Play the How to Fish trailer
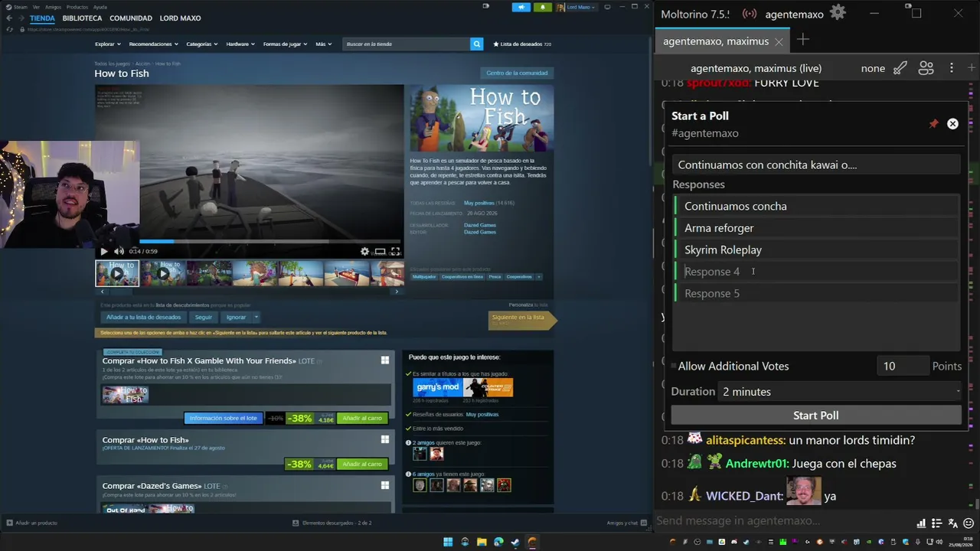This screenshot has height=551, width=980. (x=104, y=251)
